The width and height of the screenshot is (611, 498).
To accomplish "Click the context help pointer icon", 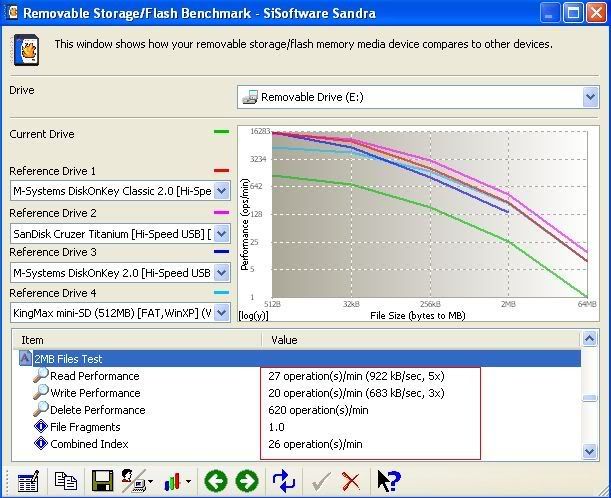I will [388, 481].
